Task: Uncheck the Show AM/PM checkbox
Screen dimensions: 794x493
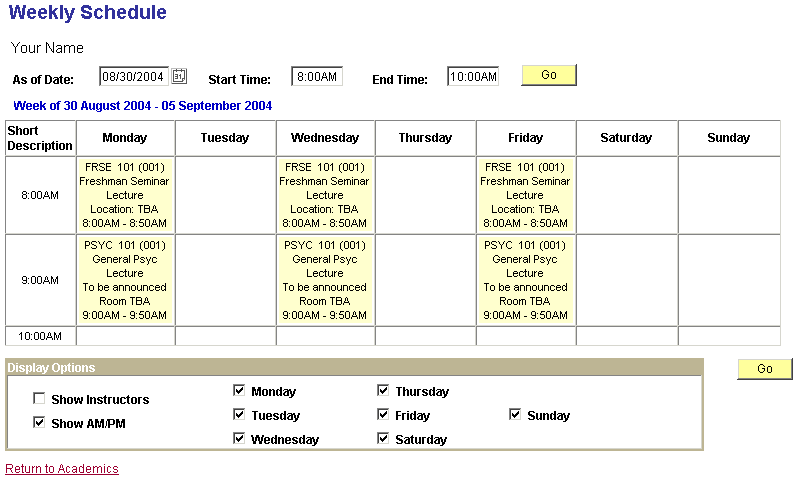Action: point(39,422)
